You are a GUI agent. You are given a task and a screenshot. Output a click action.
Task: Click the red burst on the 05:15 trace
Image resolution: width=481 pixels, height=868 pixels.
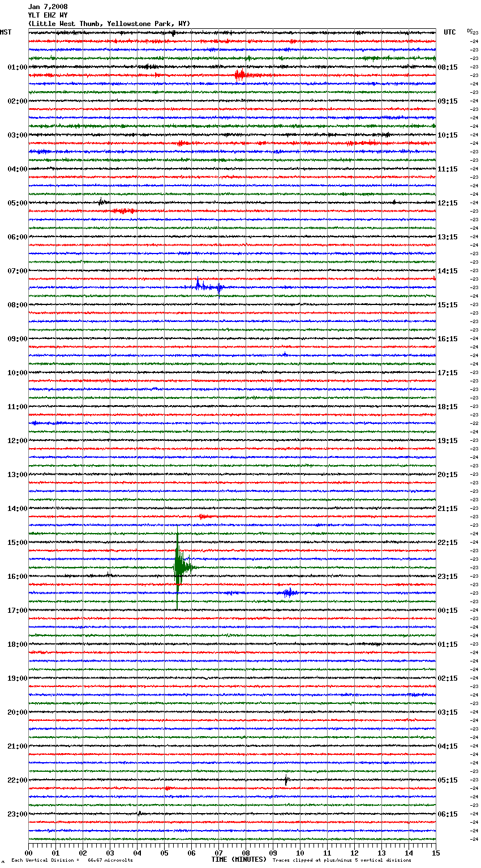[124, 211]
